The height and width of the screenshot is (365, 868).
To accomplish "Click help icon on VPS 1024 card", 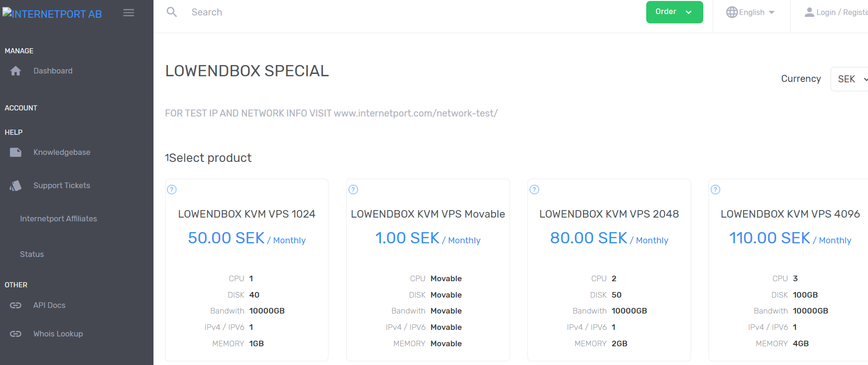I will [x=172, y=190].
